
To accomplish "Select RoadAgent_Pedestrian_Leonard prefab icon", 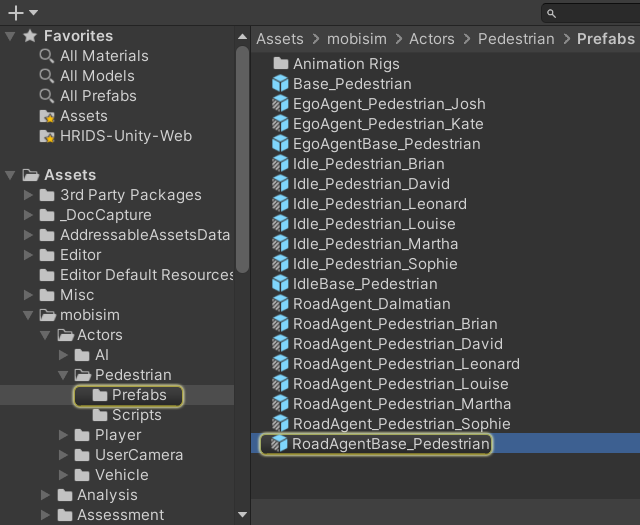I will point(280,364).
